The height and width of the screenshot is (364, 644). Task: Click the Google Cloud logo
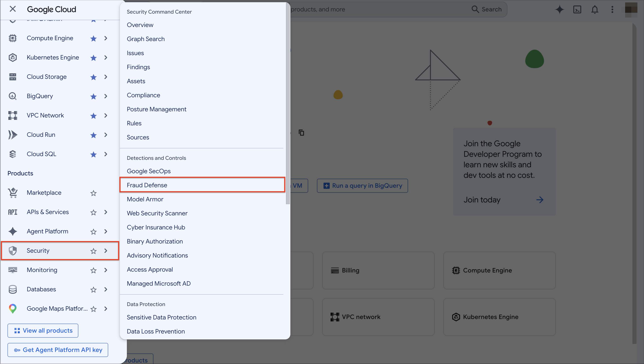click(x=52, y=9)
